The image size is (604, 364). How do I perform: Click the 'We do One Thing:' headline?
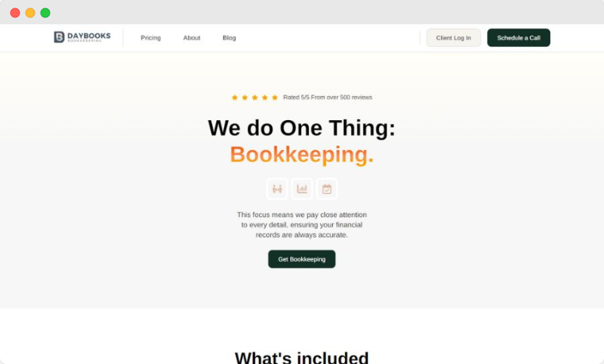301,128
